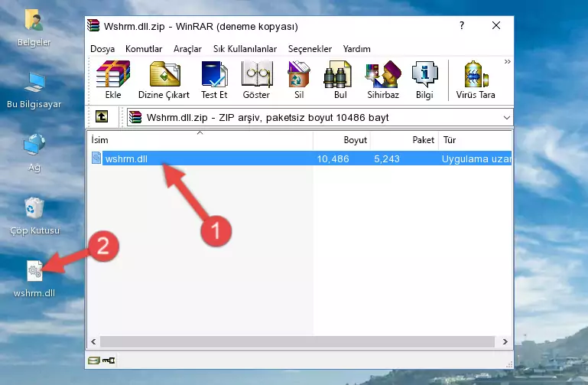
Task: Click the Uygulama uzantısı type cell
Action: [x=476, y=158]
